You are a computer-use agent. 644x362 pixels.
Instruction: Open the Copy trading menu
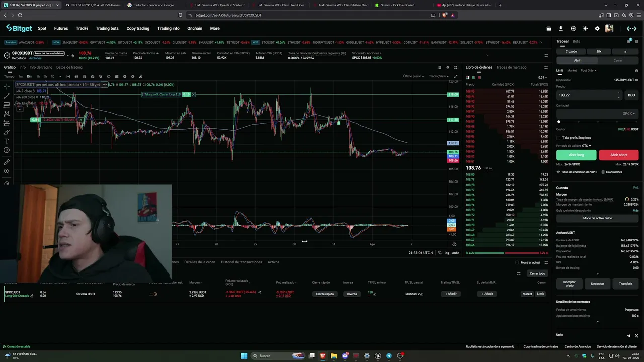tap(138, 28)
